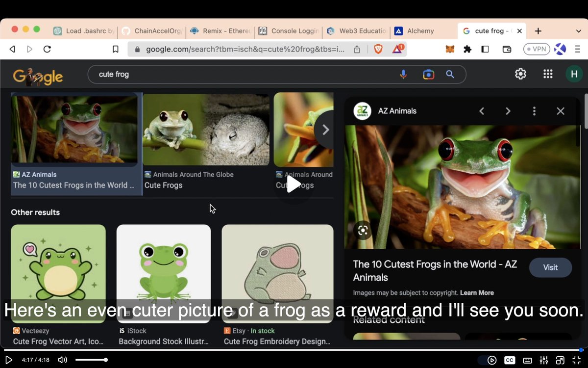
Task: Open preview panel three-dot menu
Action: pyautogui.click(x=535, y=111)
